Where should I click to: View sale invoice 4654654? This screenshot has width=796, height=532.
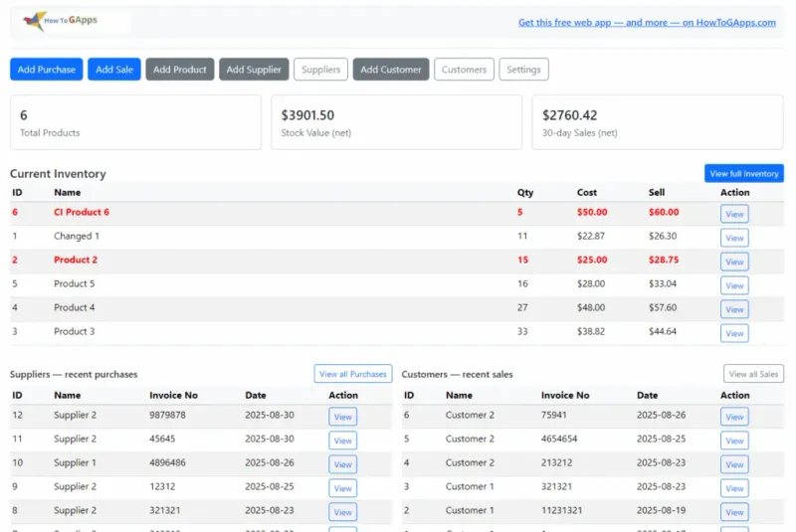734,441
